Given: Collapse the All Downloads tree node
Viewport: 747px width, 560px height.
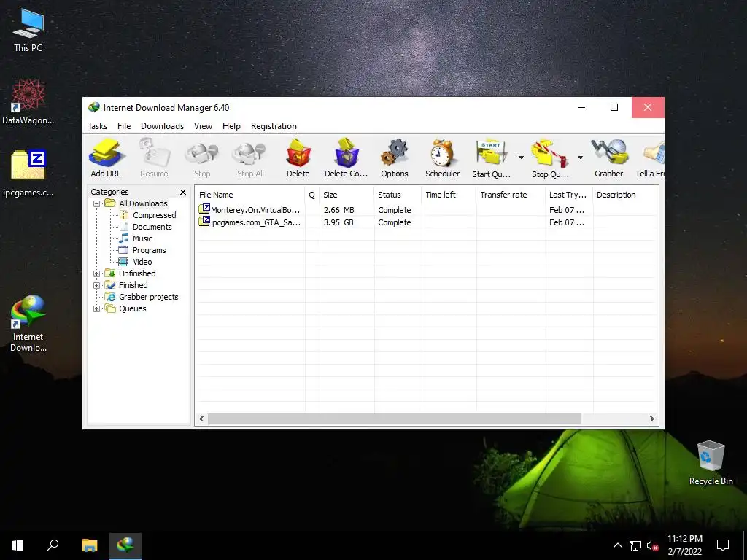Looking at the screenshot, I should tap(97, 204).
